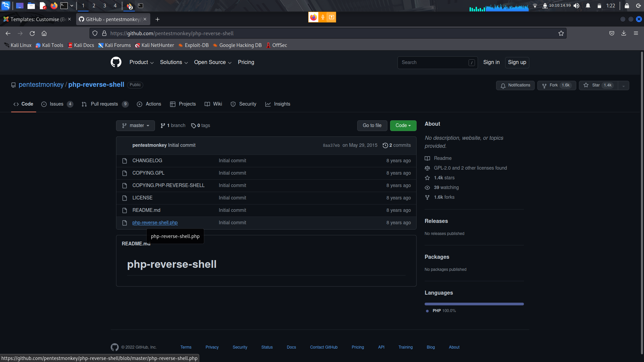Click the GitHub octocat logo
Screen dimensions: 644x362
tap(116, 62)
